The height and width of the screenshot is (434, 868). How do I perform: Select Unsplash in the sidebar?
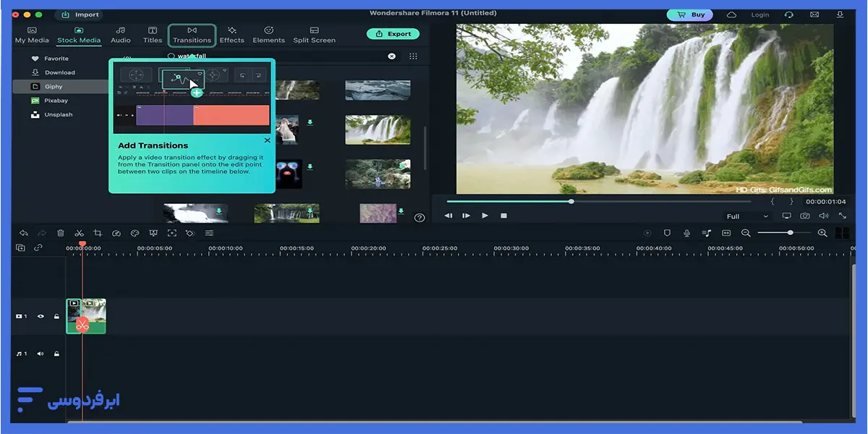click(x=52, y=114)
